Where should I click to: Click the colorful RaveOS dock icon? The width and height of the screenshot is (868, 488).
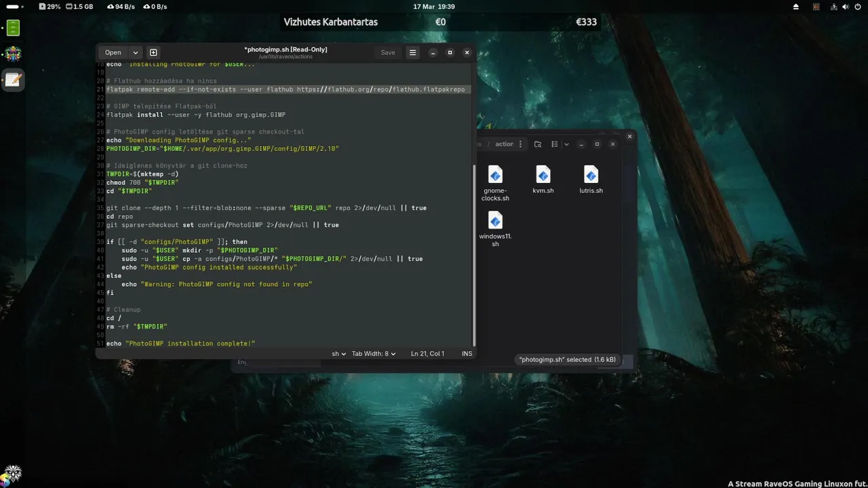tap(13, 54)
